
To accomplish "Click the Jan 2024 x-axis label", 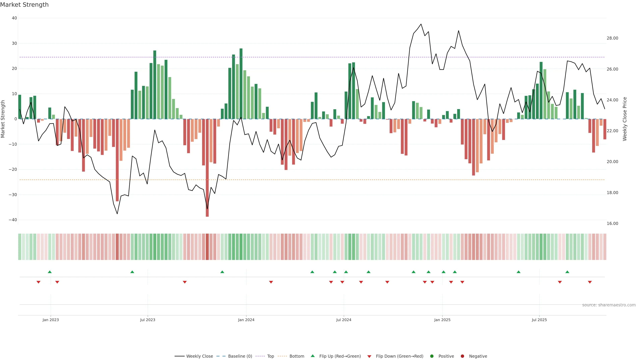I will point(246,320).
